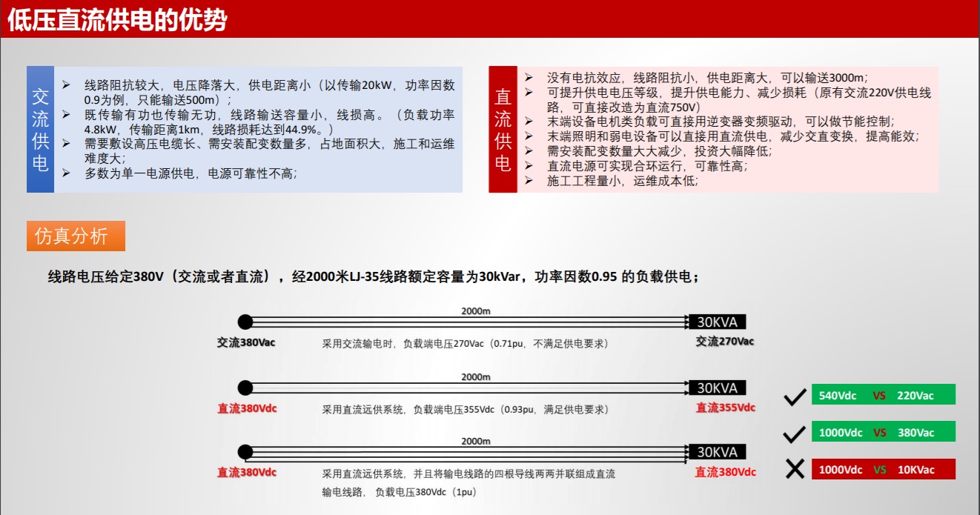This screenshot has height=515, width=980.
Task: Select the red 直流供电 vertical tab
Action: coord(503,130)
